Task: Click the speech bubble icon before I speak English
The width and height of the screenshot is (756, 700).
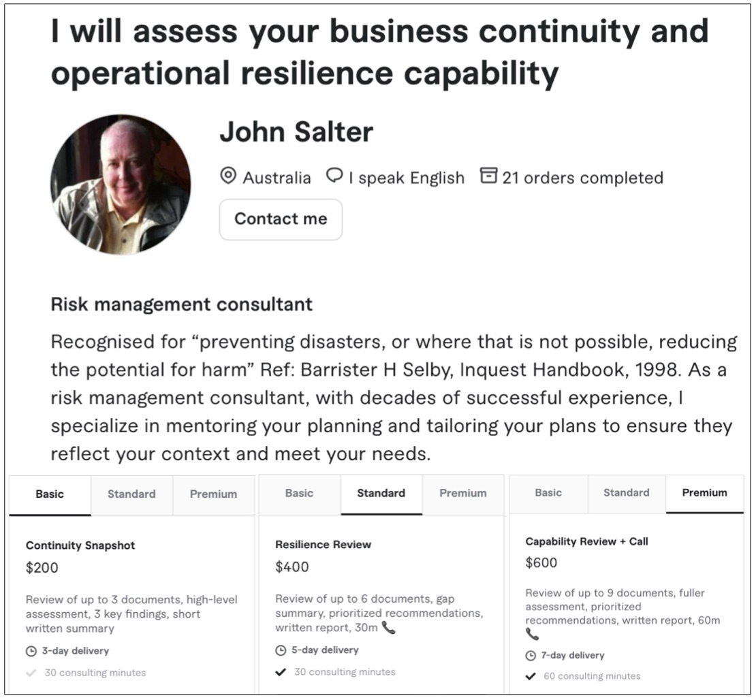Action: pyautogui.click(x=334, y=176)
